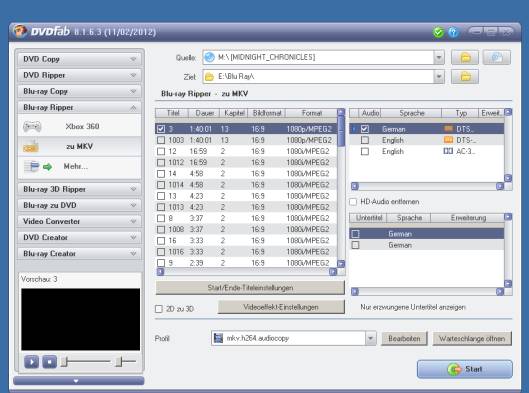Expand the Blu-ray 3D Ripper section
Viewport: 529px width, 393px height.
[x=79, y=189]
